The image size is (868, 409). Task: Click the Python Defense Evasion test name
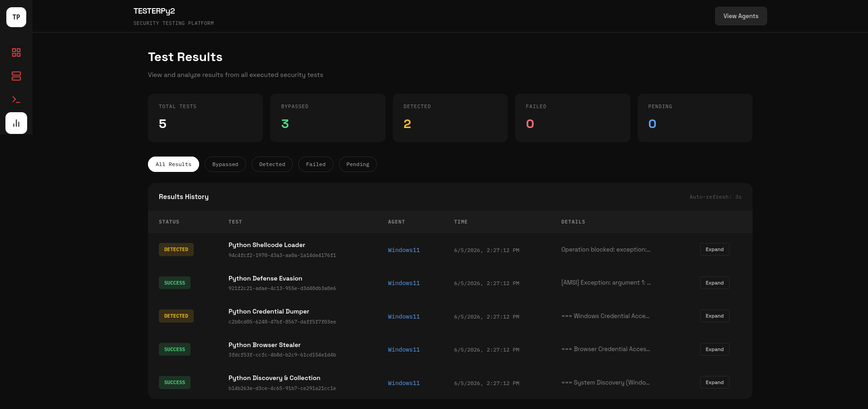point(265,278)
